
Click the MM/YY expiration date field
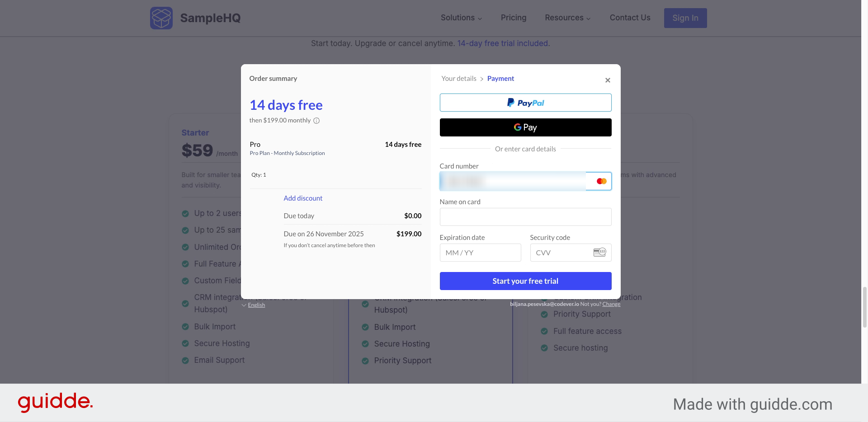[480, 253]
